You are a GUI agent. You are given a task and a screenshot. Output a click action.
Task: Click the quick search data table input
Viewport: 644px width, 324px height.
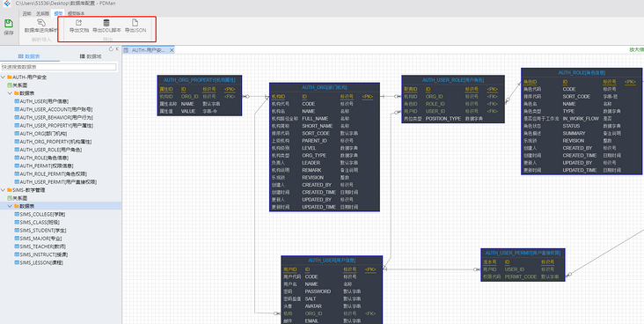59,67
